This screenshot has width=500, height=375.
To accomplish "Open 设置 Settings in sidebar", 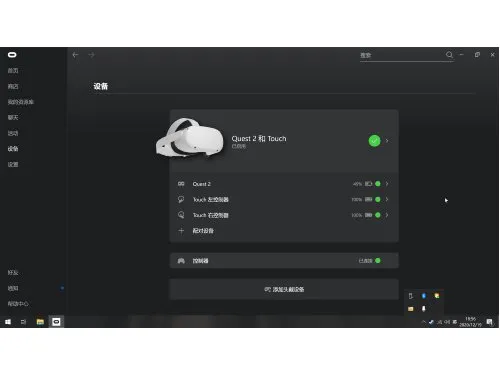I will [13, 164].
